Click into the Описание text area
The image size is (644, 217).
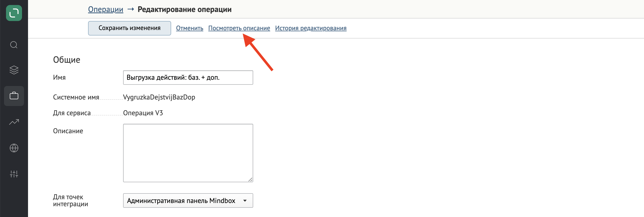188,153
